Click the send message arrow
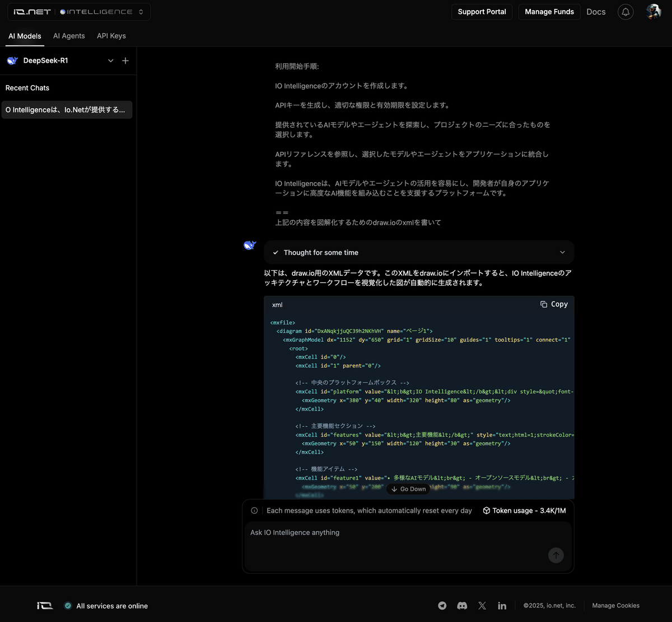The image size is (672, 622). click(556, 555)
